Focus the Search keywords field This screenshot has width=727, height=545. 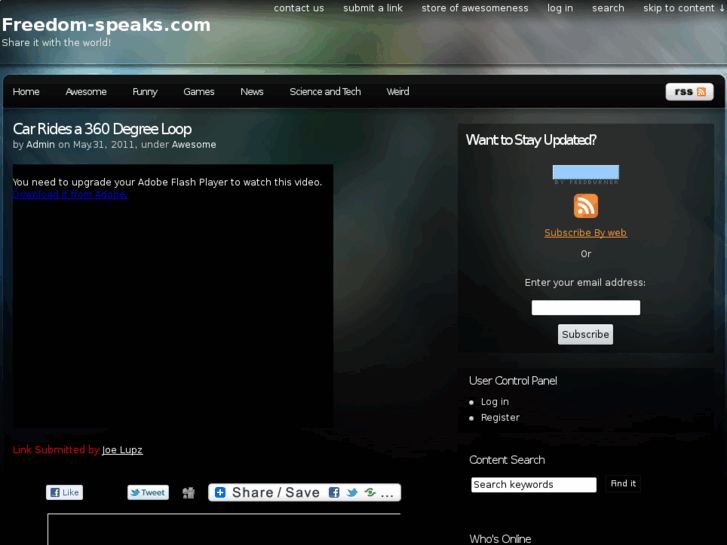click(x=534, y=485)
